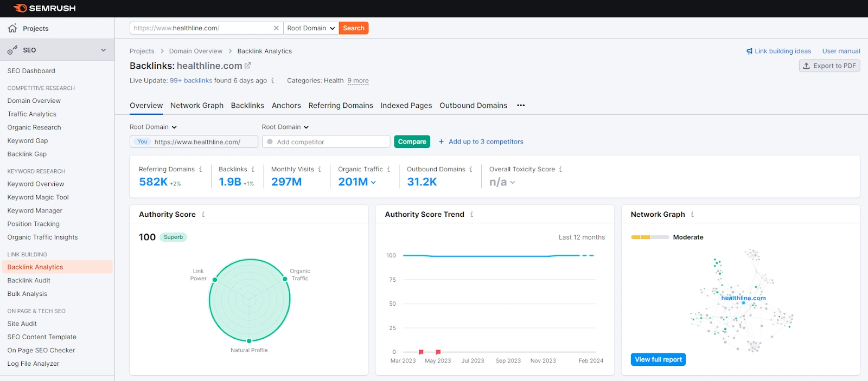Open the Referring Domains tab
The height and width of the screenshot is (381, 868).
tap(341, 106)
